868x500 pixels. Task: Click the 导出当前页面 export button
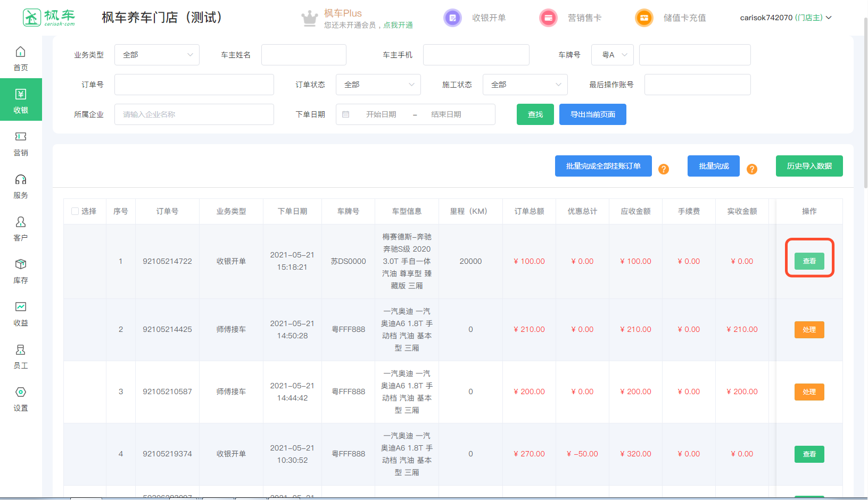click(x=592, y=114)
